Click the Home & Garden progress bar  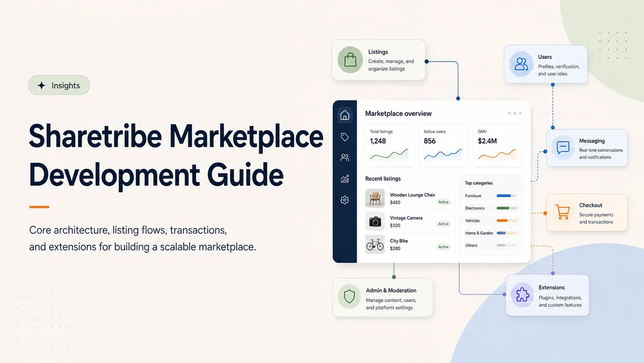click(x=507, y=233)
